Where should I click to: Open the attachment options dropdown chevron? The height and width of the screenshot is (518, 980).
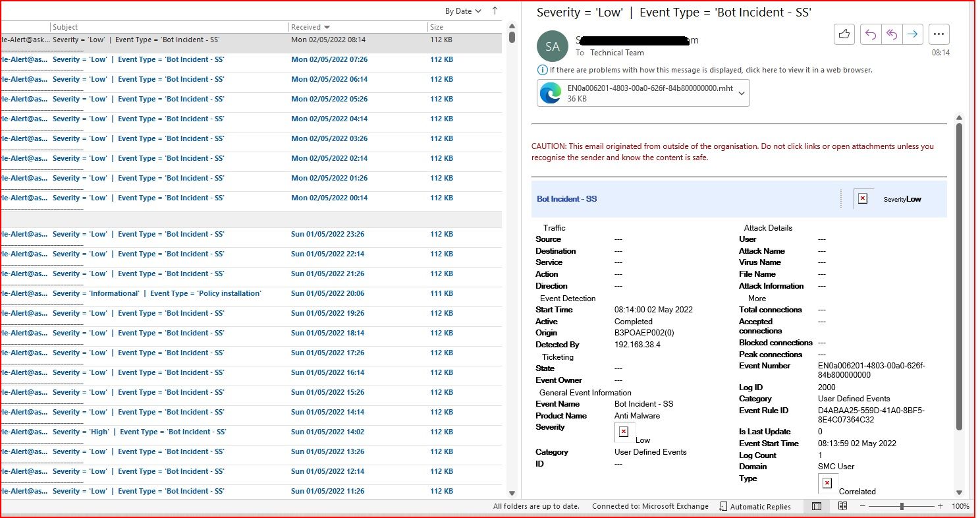740,92
